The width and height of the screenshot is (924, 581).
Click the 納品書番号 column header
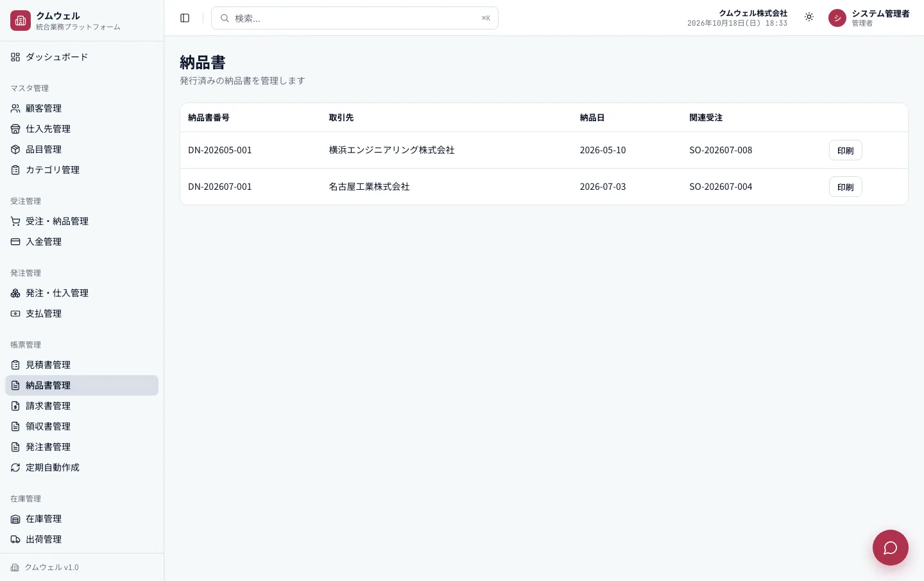coord(209,117)
